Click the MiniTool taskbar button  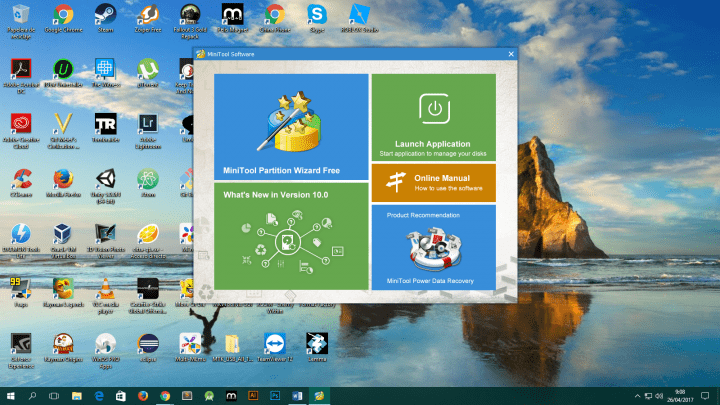(x=319, y=396)
